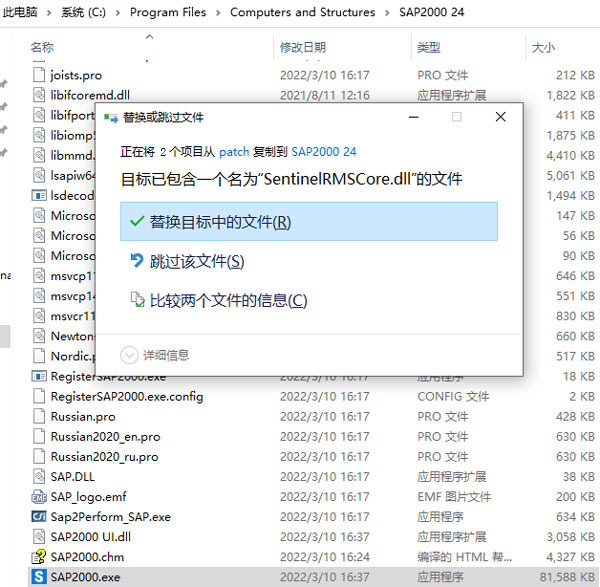Click the compare files document icon
Screen dimensions: 600x587
[137, 300]
